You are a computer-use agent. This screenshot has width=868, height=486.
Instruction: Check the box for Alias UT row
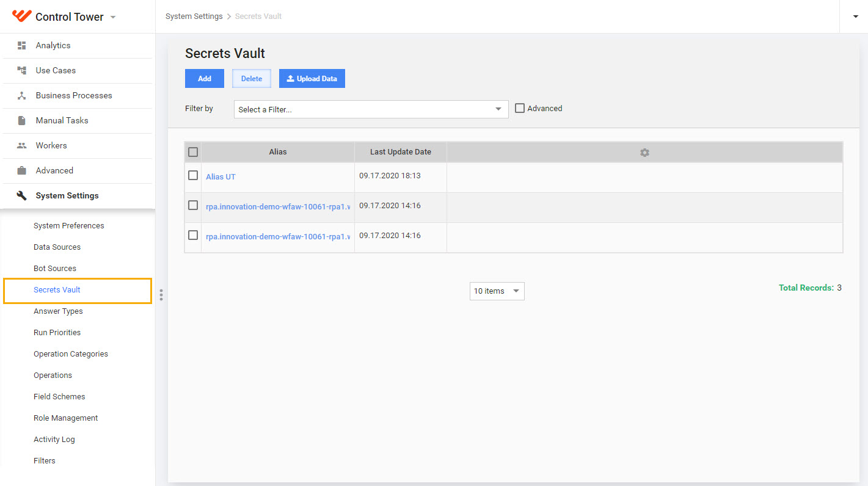point(193,175)
